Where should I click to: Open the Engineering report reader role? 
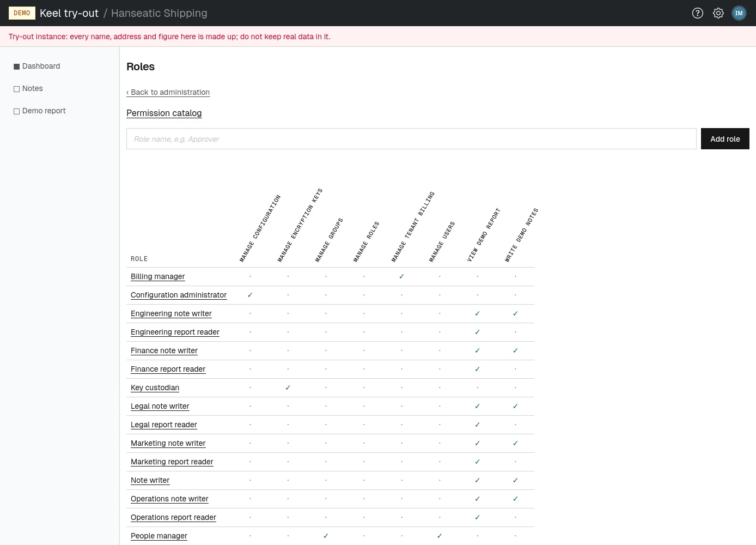click(175, 332)
